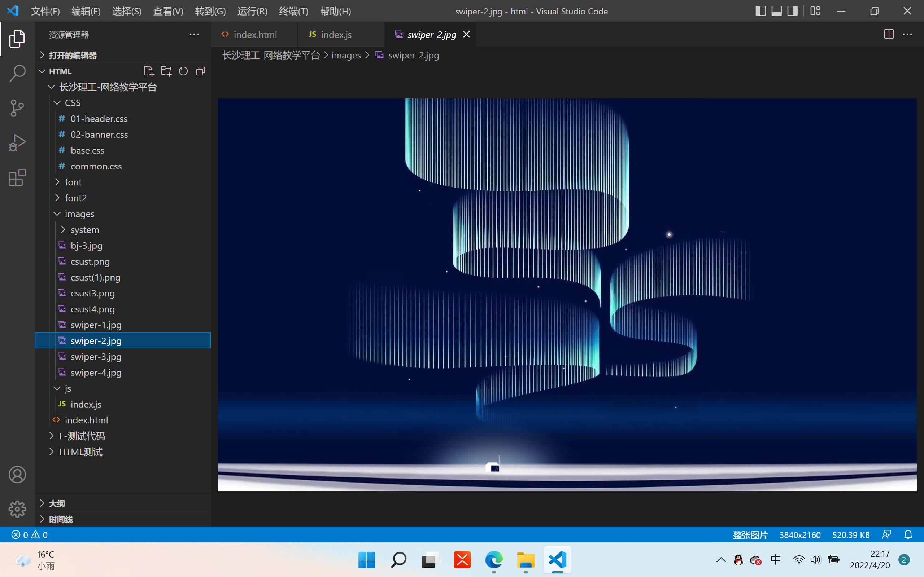The width and height of the screenshot is (924, 577).
Task: Expand the 大纲 outline section
Action: coord(57,503)
